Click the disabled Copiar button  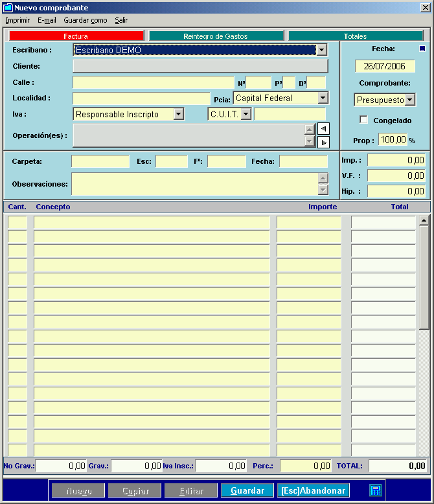135,490
